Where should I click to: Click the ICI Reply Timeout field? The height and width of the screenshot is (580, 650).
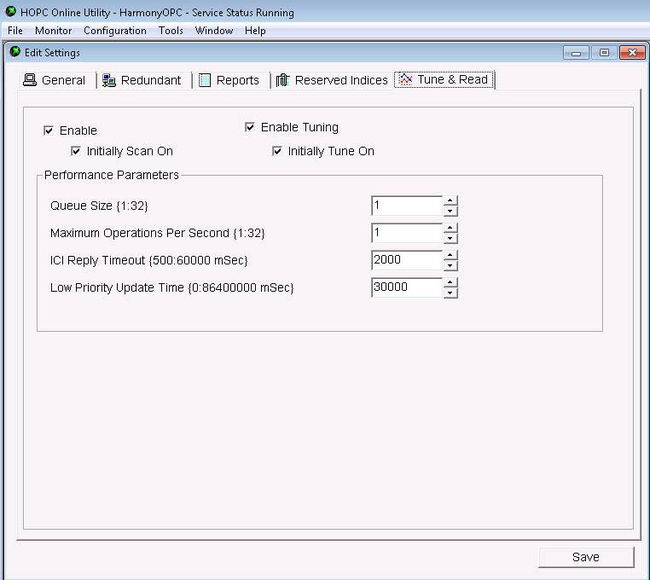(x=407, y=260)
